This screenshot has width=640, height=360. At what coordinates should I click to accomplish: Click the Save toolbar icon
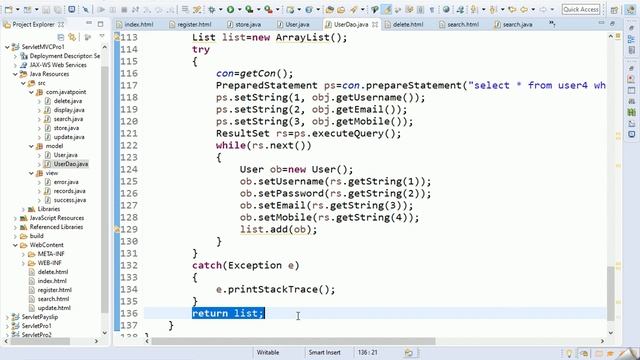(47, 9)
